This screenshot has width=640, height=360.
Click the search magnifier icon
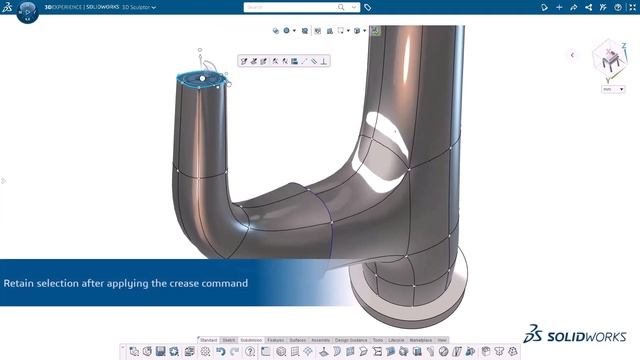(x=341, y=7)
